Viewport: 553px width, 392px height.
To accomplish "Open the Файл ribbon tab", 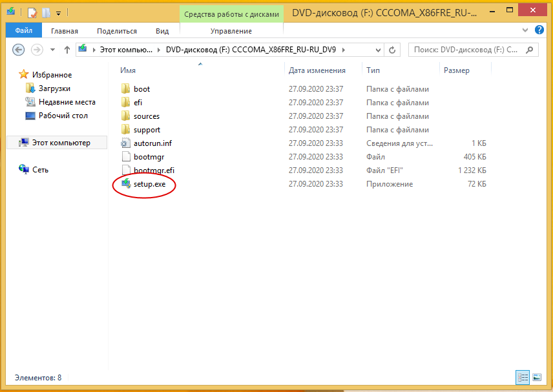I will point(24,30).
